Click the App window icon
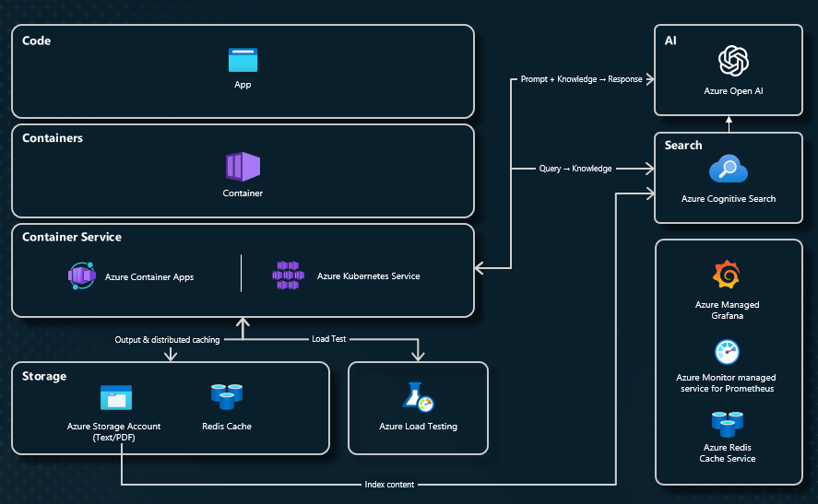Viewport: 818px width, 504px height. (243, 60)
